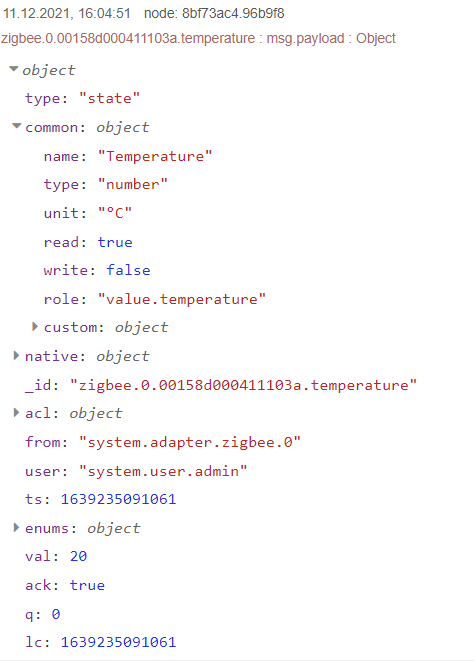This screenshot has height=661, width=474.
Task: Select the user value system.user.admin
Action: (163, 471)
